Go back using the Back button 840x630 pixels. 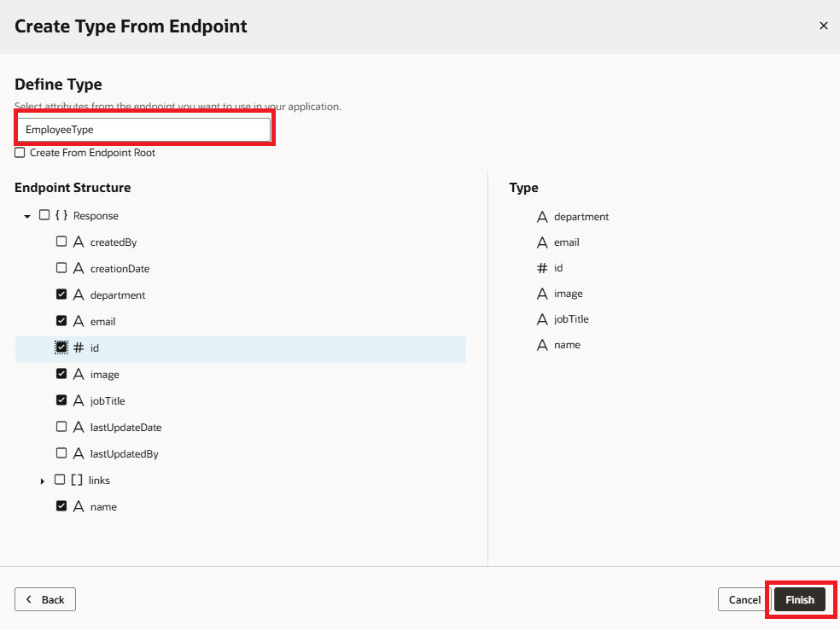[x=45, y=600]
